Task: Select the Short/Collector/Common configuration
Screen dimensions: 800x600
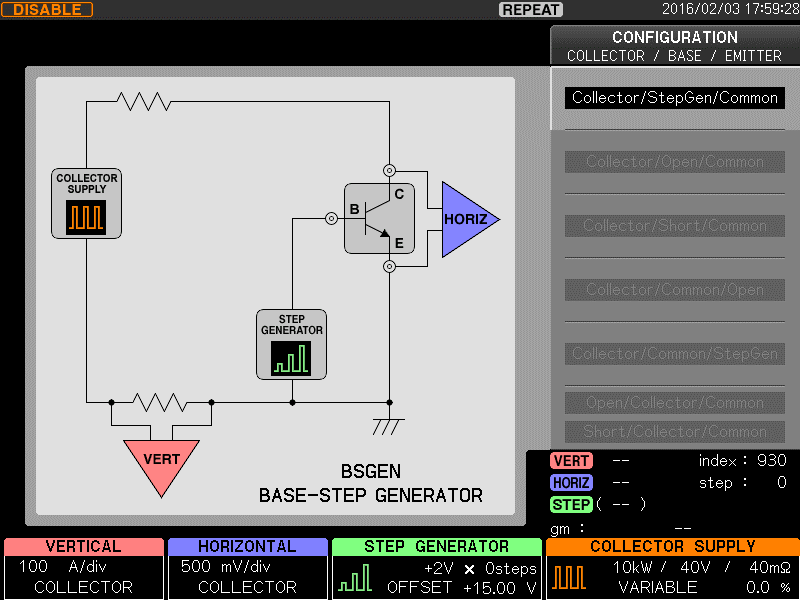Action: (674, 432)
